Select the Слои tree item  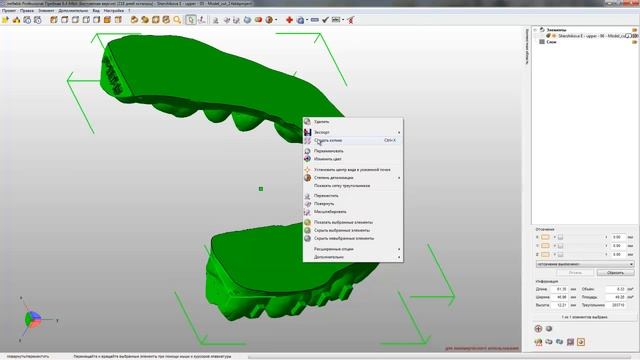pos(551,42)
